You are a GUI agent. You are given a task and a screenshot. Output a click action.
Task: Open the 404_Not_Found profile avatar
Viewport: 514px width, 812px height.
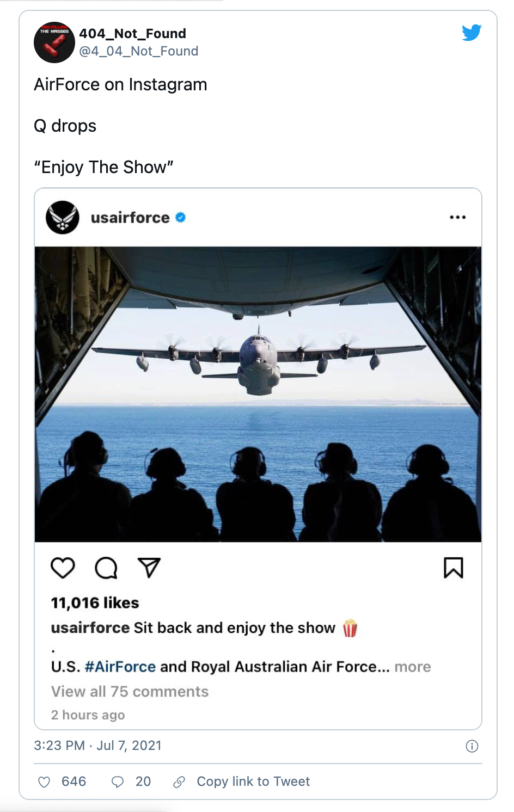[x=54, y=42]
